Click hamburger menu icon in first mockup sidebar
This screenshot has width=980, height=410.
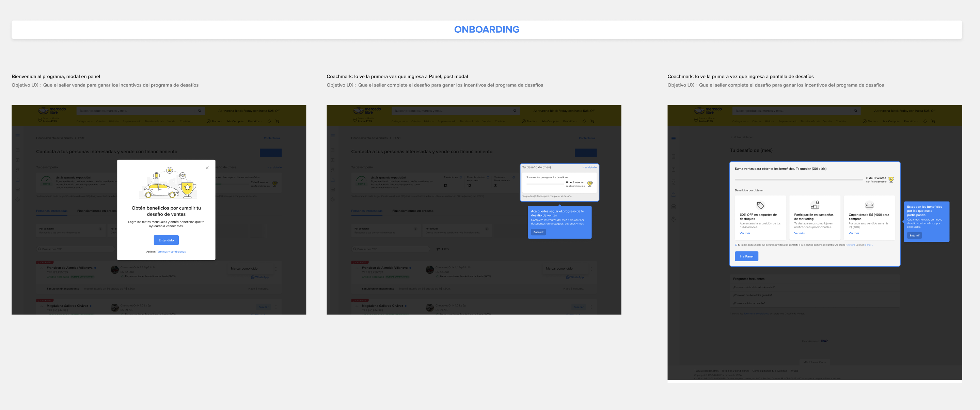click(x=17, y=136)
